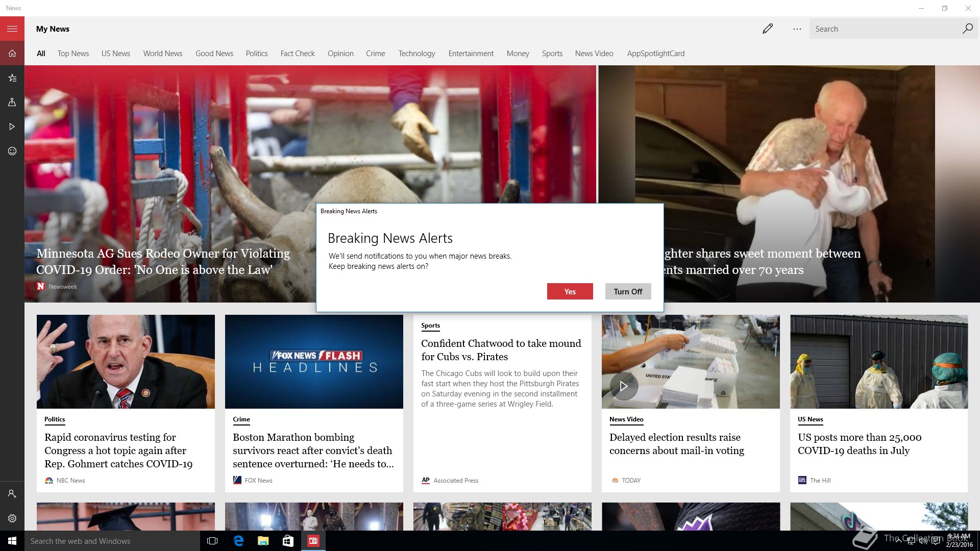Switch to the Money tab

click(x=518, y=54)
